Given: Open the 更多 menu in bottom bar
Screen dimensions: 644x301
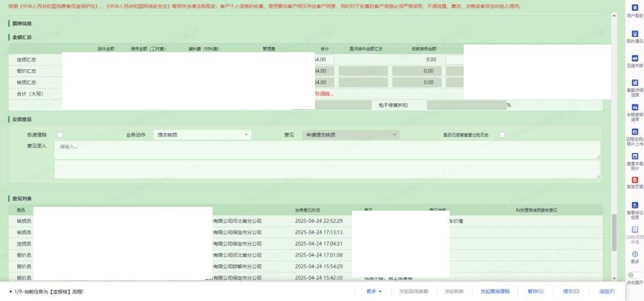Looking at the screenshot, I should pyautogui.click(x=374, y=291).
